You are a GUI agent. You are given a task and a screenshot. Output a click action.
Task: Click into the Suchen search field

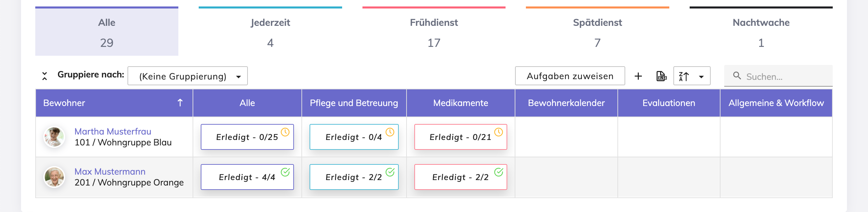click(787, 76)
